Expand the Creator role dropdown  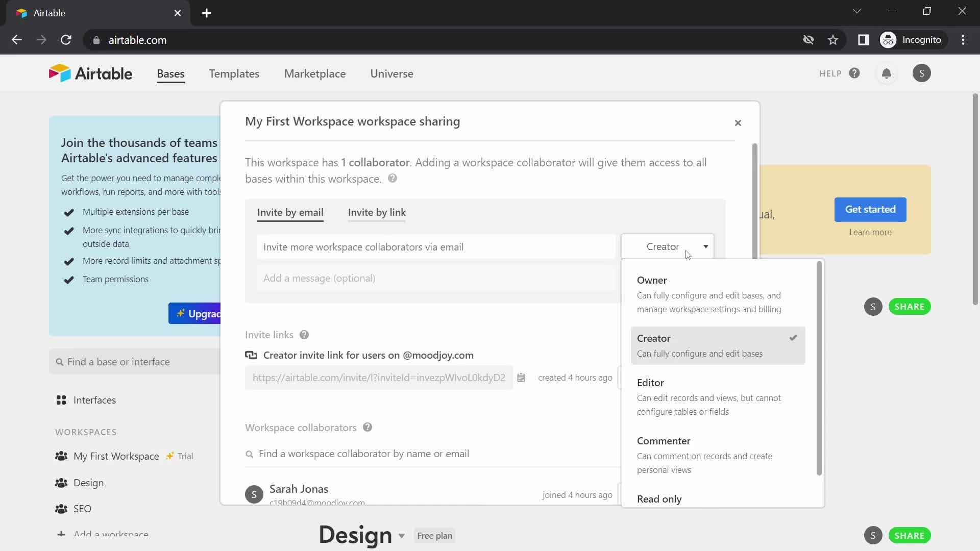[x=667, y=246]
